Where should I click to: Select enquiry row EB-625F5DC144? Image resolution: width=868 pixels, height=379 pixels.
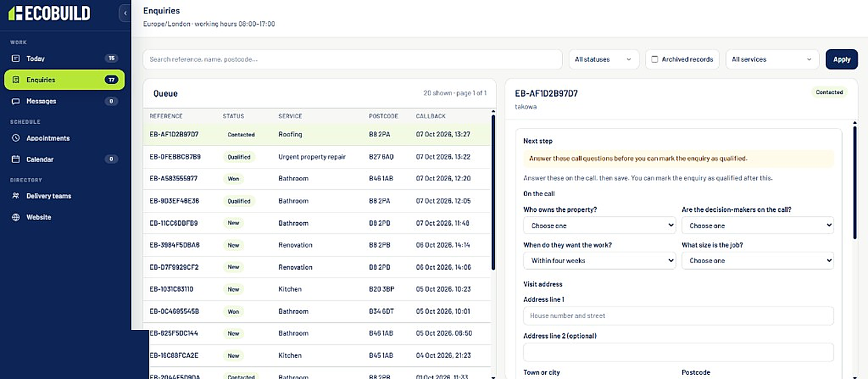[317, 333]
